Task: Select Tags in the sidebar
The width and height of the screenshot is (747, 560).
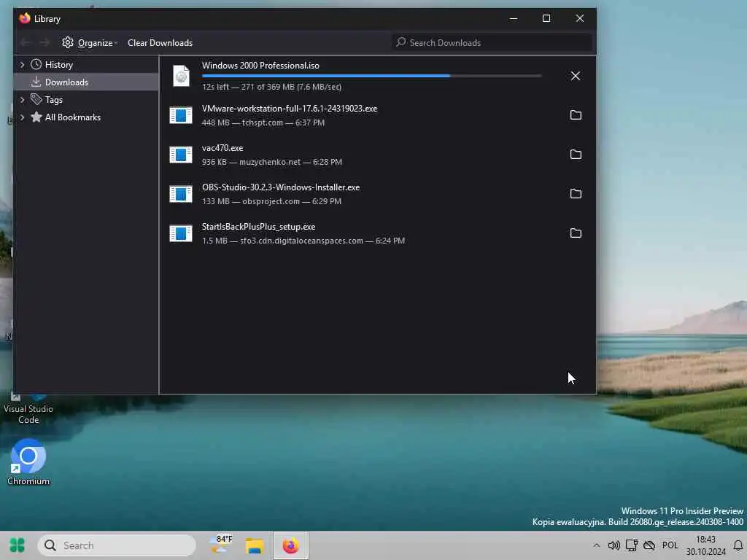Action: 54,99
